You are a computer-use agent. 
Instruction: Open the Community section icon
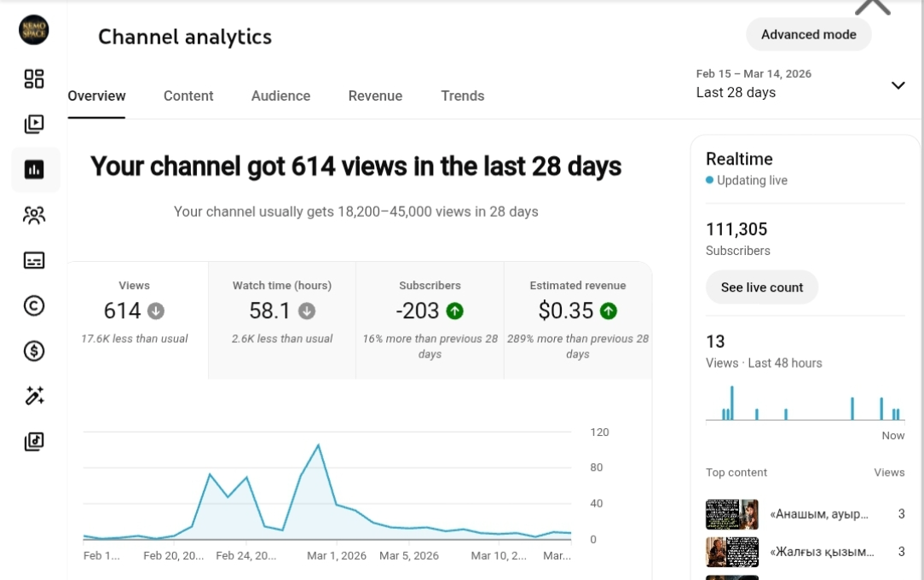[x=34, y=215]
